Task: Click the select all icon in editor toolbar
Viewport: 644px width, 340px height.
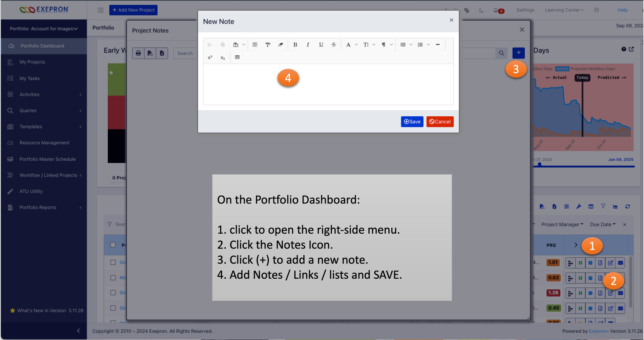Action: [x=255, y=45]
